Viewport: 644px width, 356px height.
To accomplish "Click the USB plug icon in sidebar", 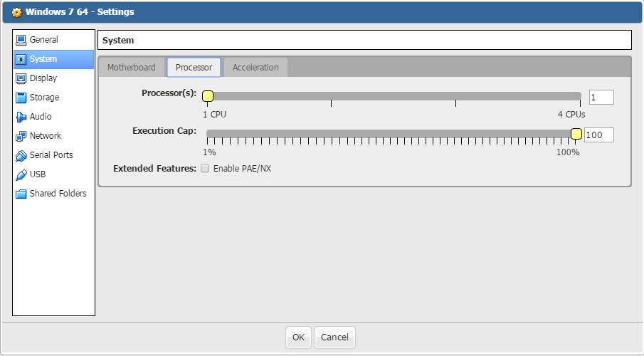I will tap(21, 174).
